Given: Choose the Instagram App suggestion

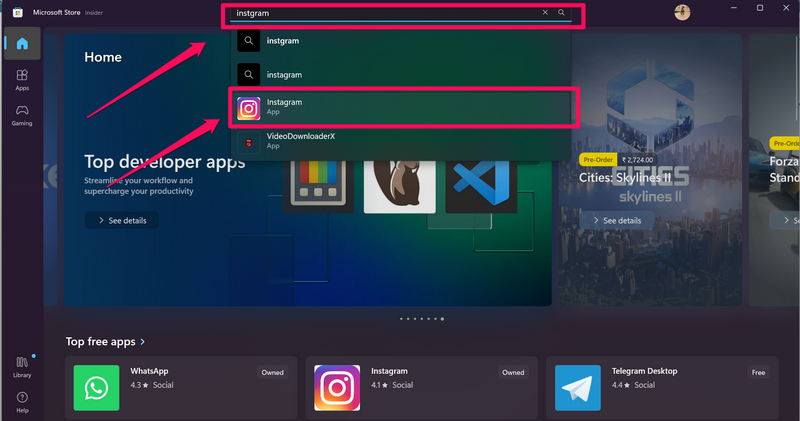Looking at the screenshot, I should (x=401, y=108).
